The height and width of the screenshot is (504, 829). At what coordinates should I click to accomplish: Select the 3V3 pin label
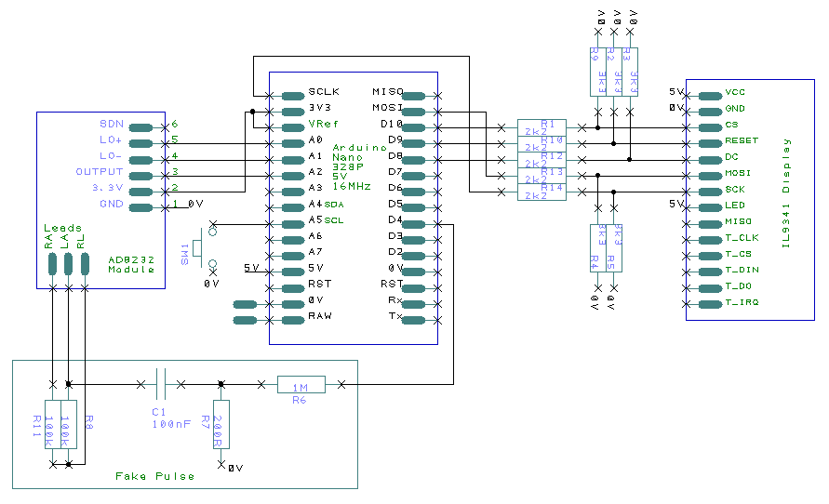[319, 107]
